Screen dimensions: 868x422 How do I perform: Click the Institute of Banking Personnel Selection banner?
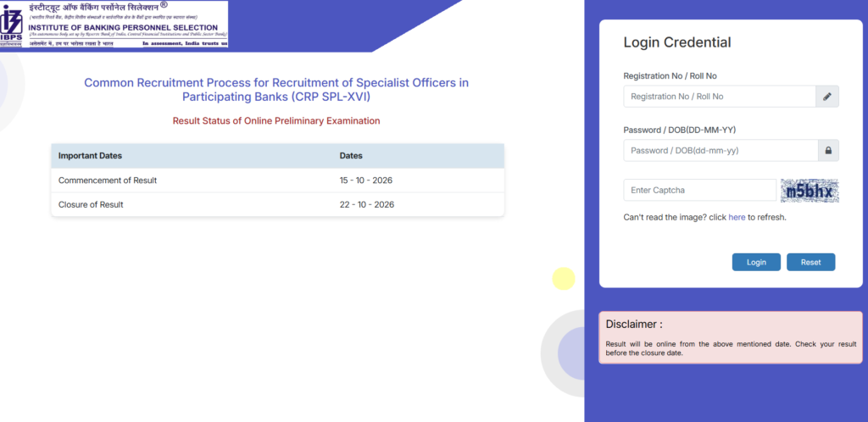coord(114,24)
